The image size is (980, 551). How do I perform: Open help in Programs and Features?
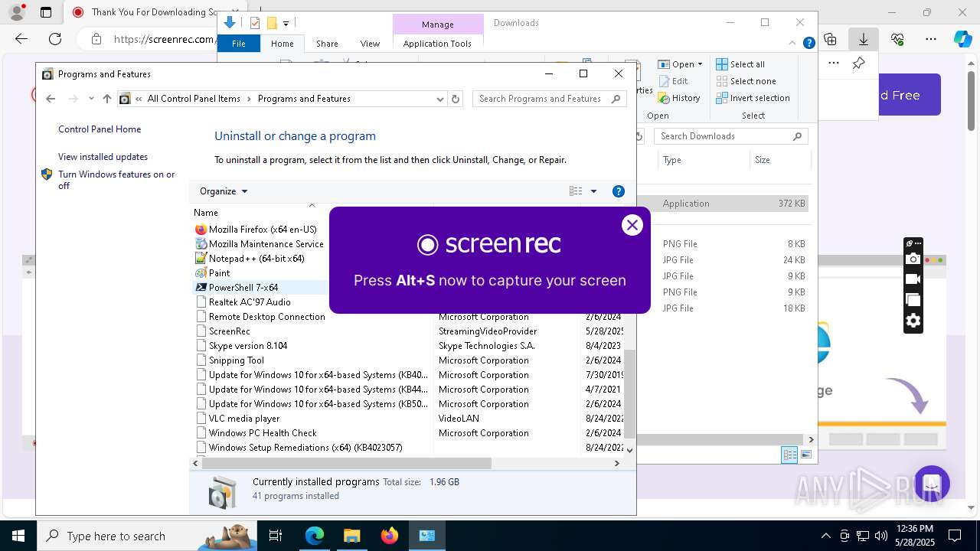[619, 191]
